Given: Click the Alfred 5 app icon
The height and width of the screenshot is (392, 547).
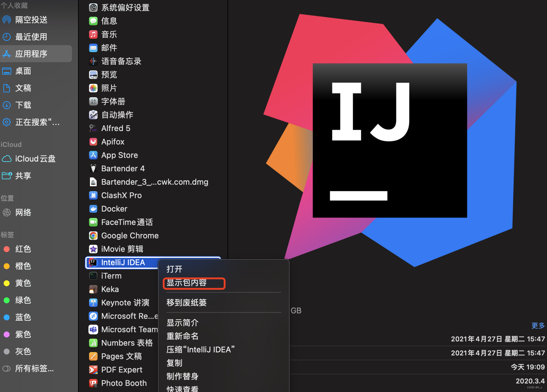Looking at the screenshot, I should point(93,128).
